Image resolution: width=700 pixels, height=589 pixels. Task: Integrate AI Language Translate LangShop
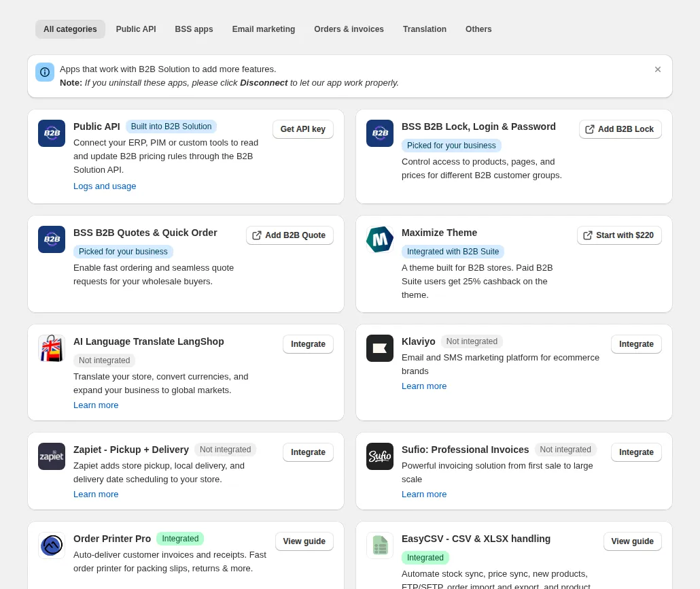[x=308, y=344]
